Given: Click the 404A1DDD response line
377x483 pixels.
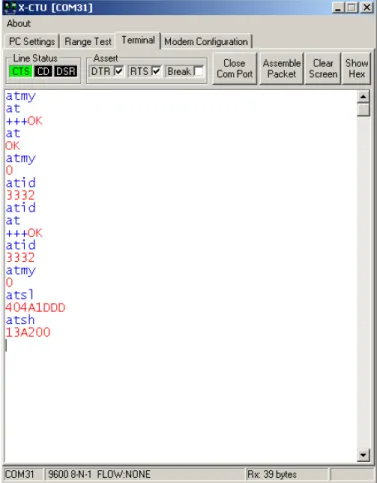Looking at the screenshot, I should tap(35, 308).
